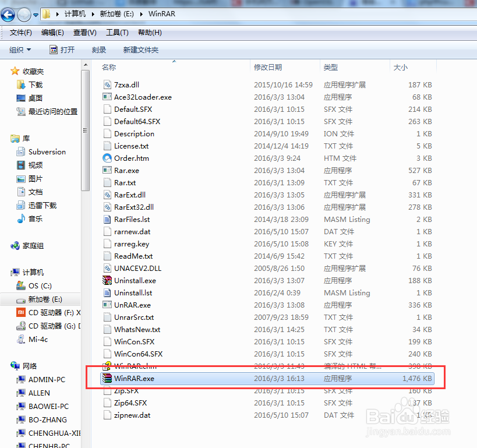This screenshot has width=477, height=448.
Task: Select the Ace32Loader.exe file icon
Action: pos(107,97)
